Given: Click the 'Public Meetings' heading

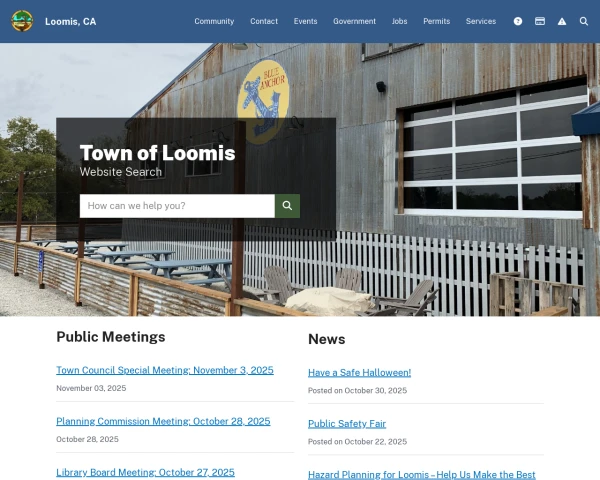Looking at the screenshot, I should [x=111, y=337].
